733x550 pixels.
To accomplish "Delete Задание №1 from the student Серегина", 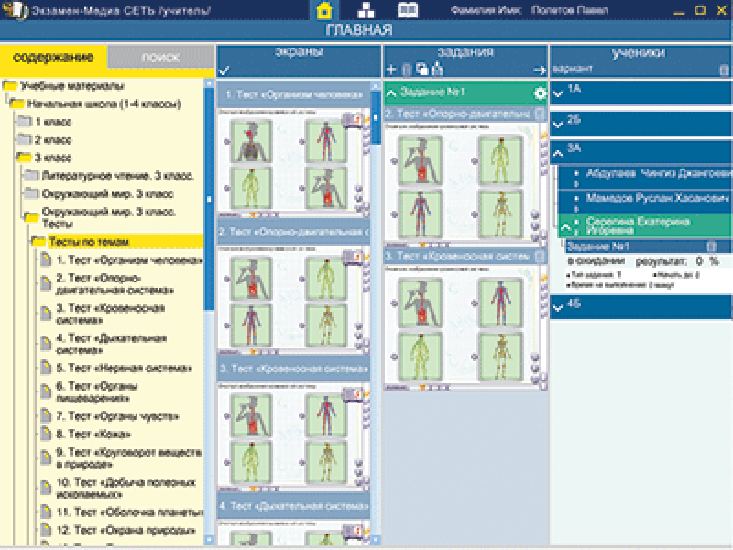I will coord(711,246).
